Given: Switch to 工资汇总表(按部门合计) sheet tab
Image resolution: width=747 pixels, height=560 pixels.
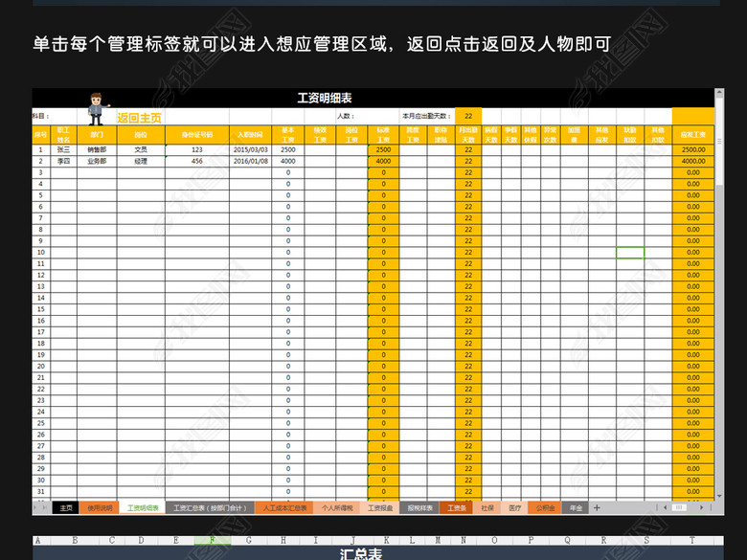Looking at the screenshot, I should click(x=210, y=508).
